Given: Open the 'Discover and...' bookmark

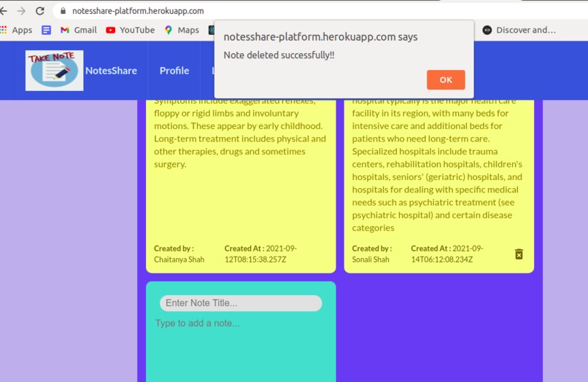Looking at the screenshot, I should click(x=519, y=30).
